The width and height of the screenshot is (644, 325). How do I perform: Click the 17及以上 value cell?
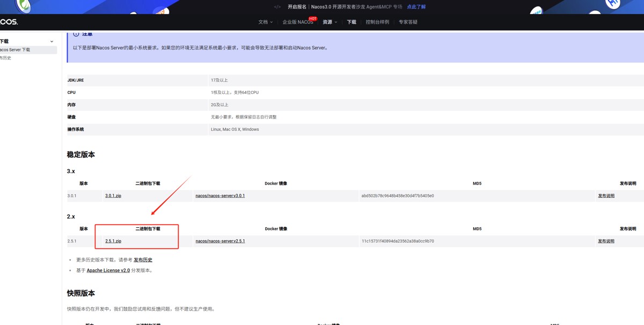219,80
